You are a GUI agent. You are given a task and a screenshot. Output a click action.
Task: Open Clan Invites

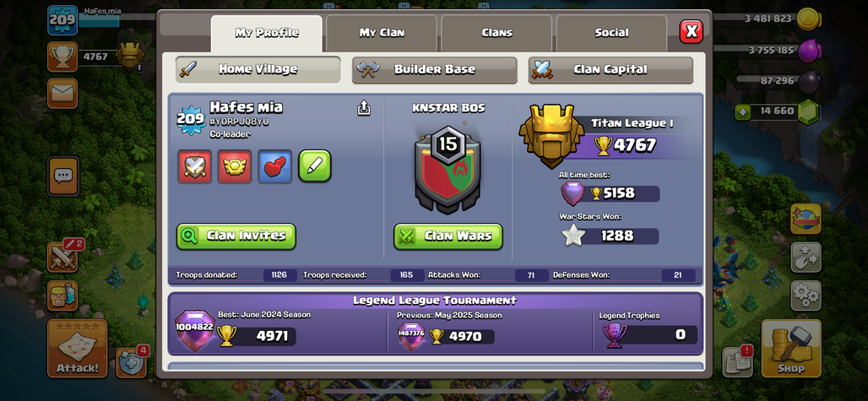click(x=236, y=236)
